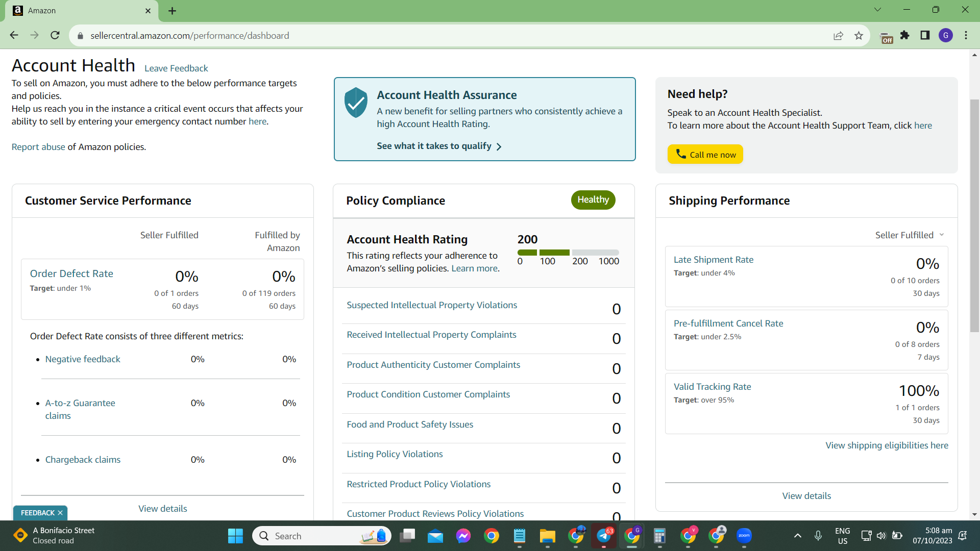Click the page vertical scrollbar thumb
The image size is (980, 551).
tap(975, 215)
